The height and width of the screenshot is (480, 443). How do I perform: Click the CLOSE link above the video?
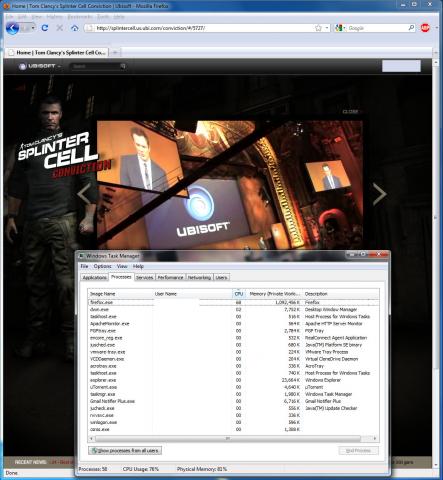click(x=350, y=112)
